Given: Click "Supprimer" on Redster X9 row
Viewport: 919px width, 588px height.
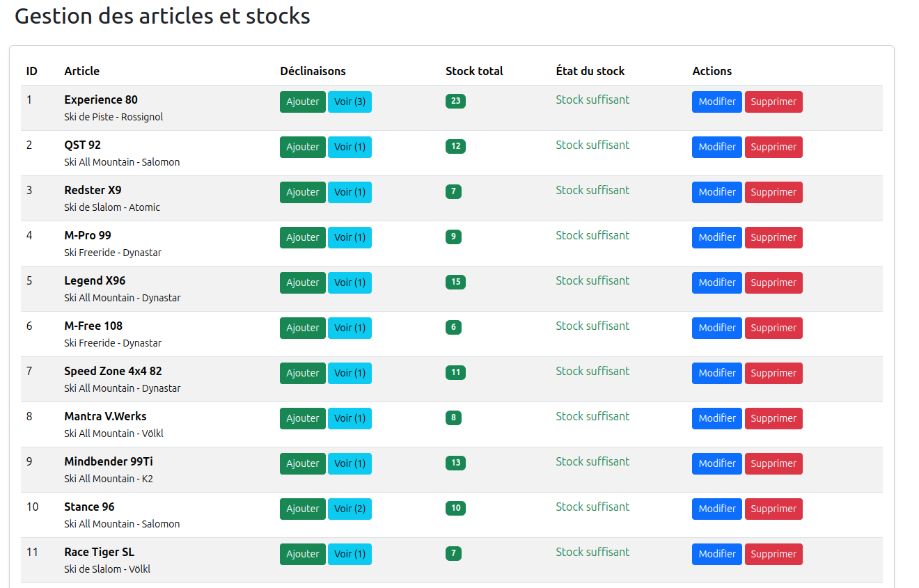Looking at the screenshot, I should tap(773, 192).
